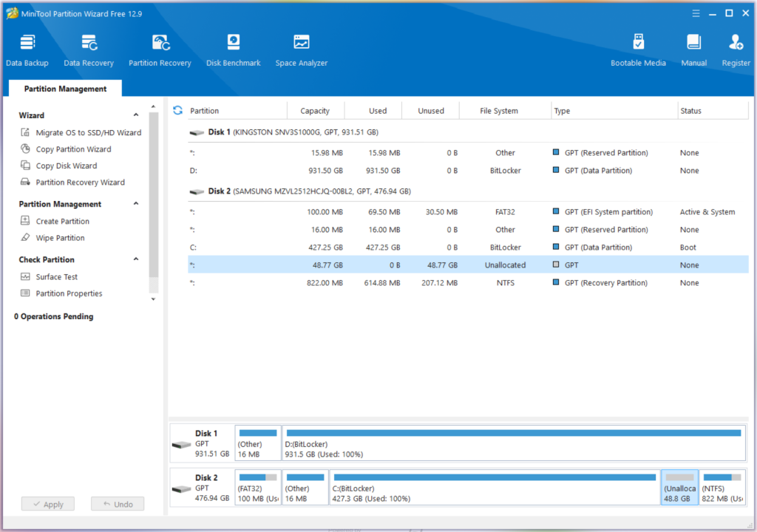Click the Disk 2 drive icon in list
This screenshot has height=532, width=757.
[x=197, y=191]
